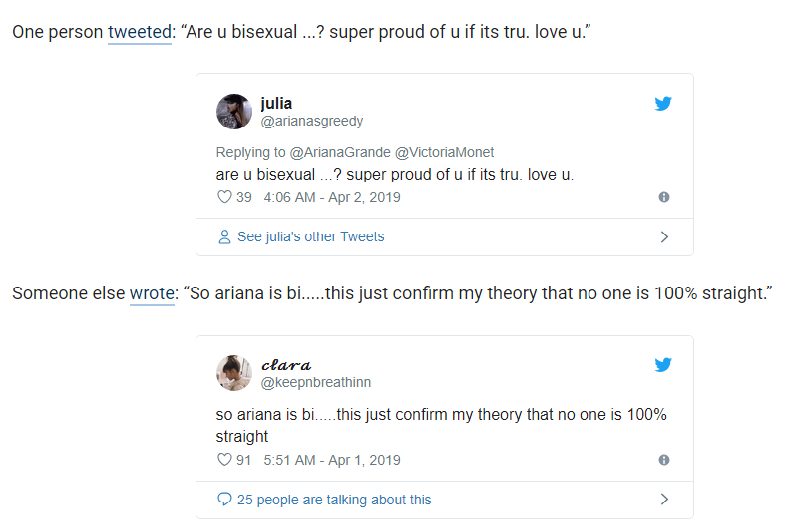
Task: Open the @arianasgreedy handle
Action: [312, 121]
